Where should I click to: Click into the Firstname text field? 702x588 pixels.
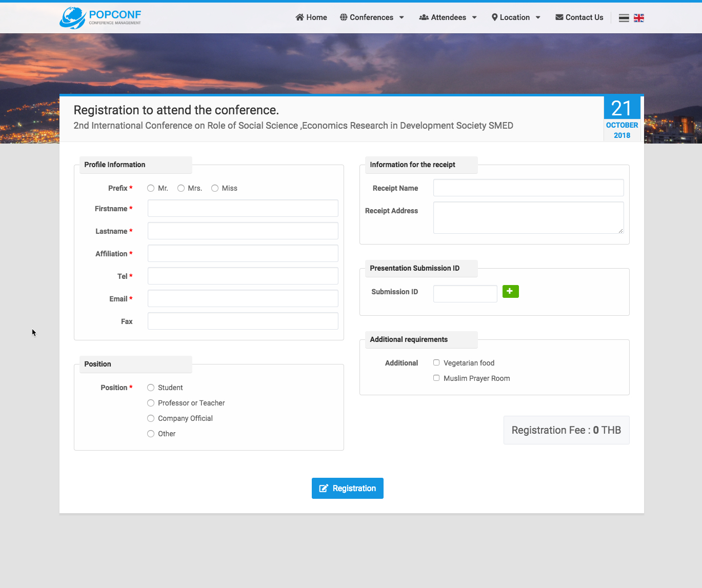(x=243, y=208)
